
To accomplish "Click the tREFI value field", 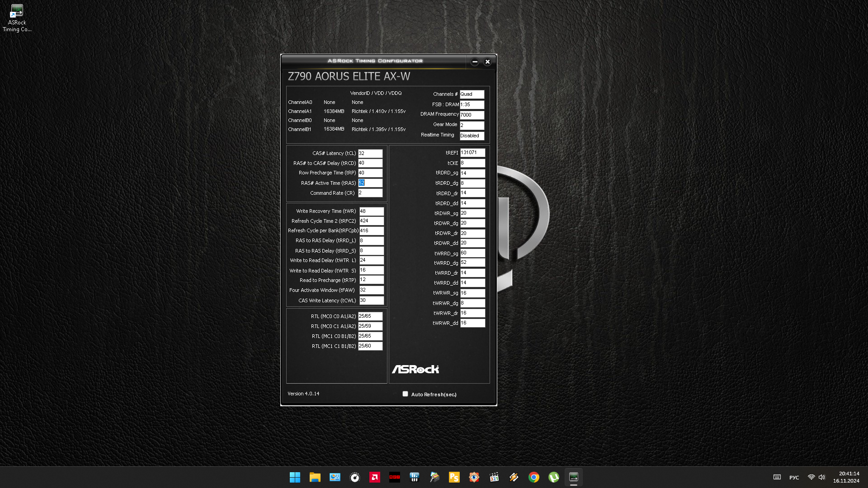I will tap(472, 153).
